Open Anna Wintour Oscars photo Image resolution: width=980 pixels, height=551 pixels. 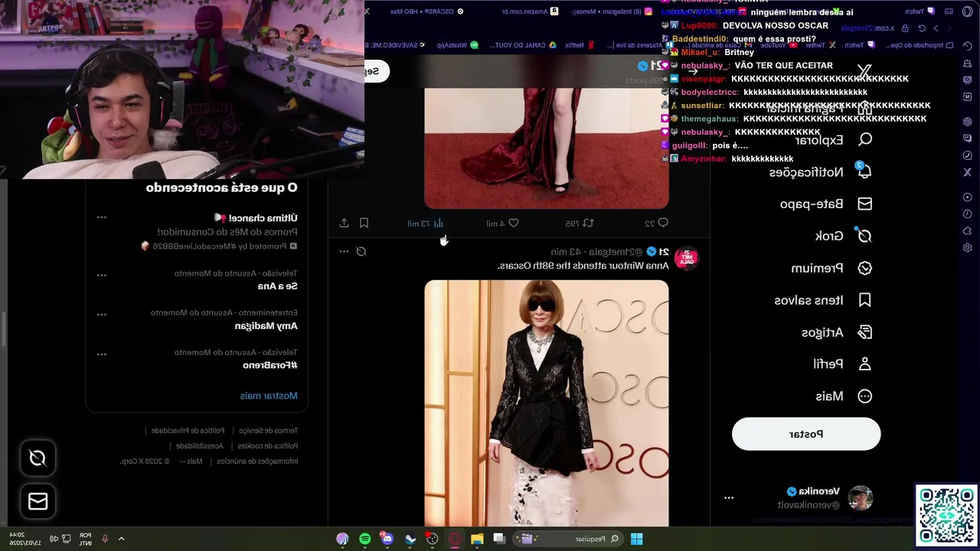pos(547,403)
